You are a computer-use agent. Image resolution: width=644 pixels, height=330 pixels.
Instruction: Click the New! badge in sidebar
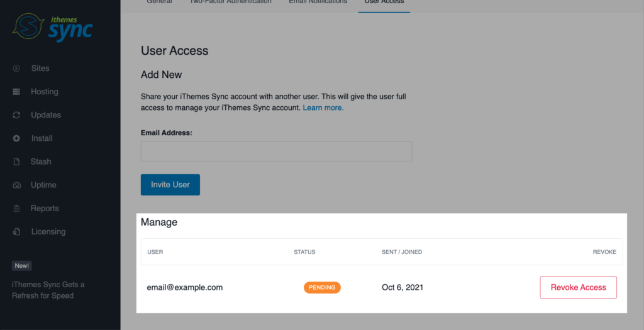pos(22,266)
